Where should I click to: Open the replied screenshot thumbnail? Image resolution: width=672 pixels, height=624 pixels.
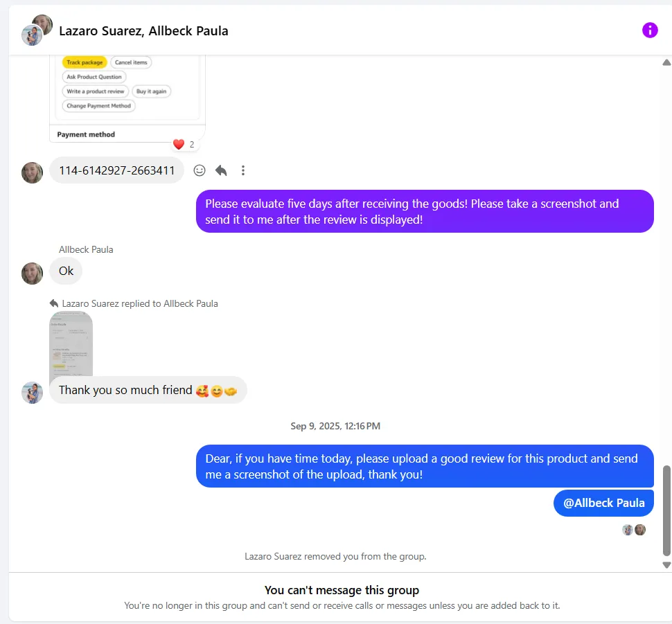[71, 344]
